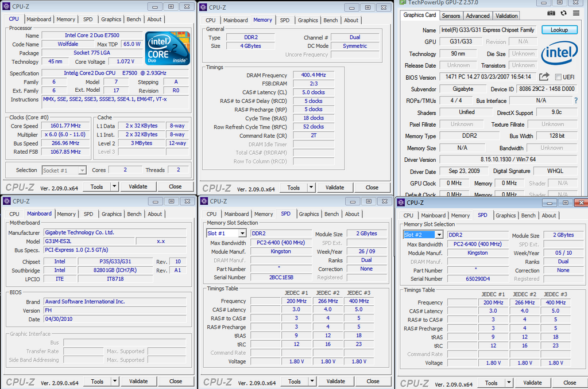Click the DRAM Frequency 400.4 MHz value
This screenshot has height=389, width=588.
313,75
